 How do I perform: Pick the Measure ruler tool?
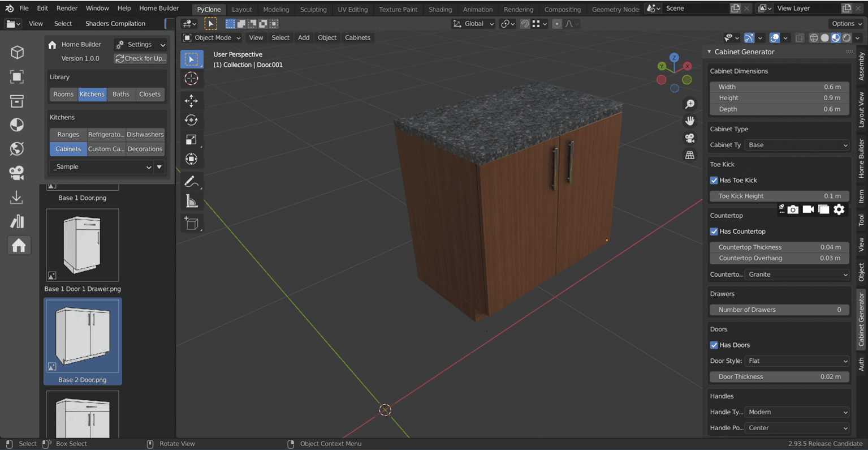pyautogui.click(x=191, y=201)
